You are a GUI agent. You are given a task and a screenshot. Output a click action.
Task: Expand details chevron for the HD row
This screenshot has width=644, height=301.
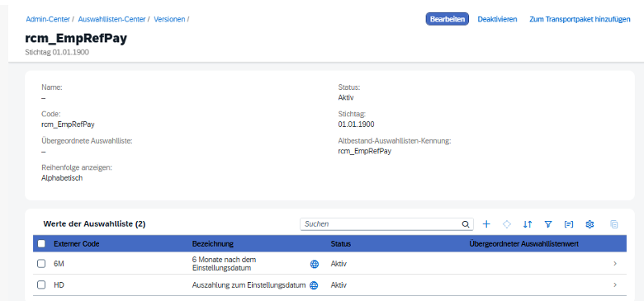[615, 285]
